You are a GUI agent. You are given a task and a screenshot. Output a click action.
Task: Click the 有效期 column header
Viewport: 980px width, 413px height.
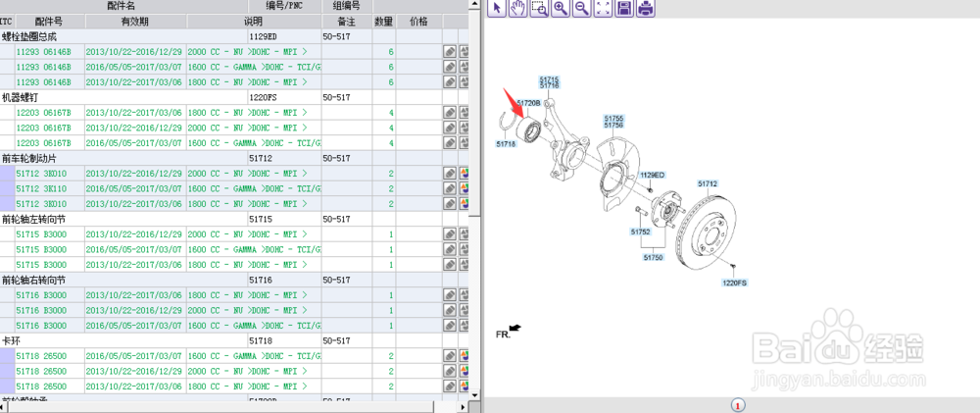pyautogui.click(x=135, y=22)
